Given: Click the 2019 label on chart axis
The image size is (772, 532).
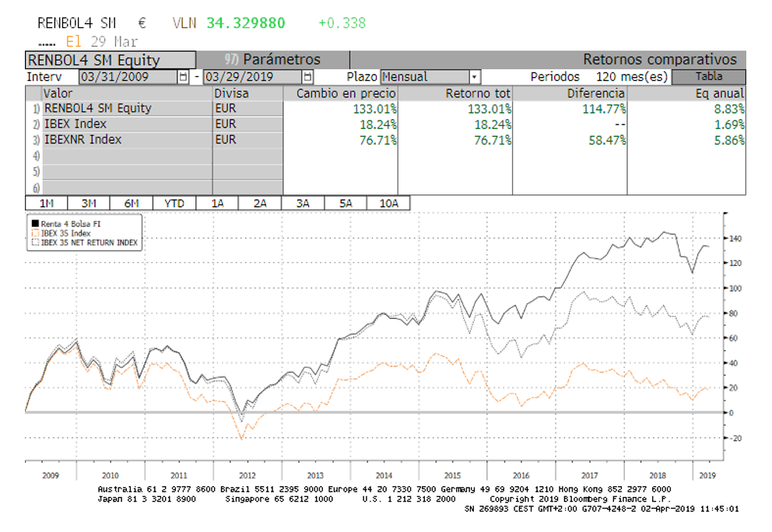Looking at the screenshot, I should click(x=707, y=475).
